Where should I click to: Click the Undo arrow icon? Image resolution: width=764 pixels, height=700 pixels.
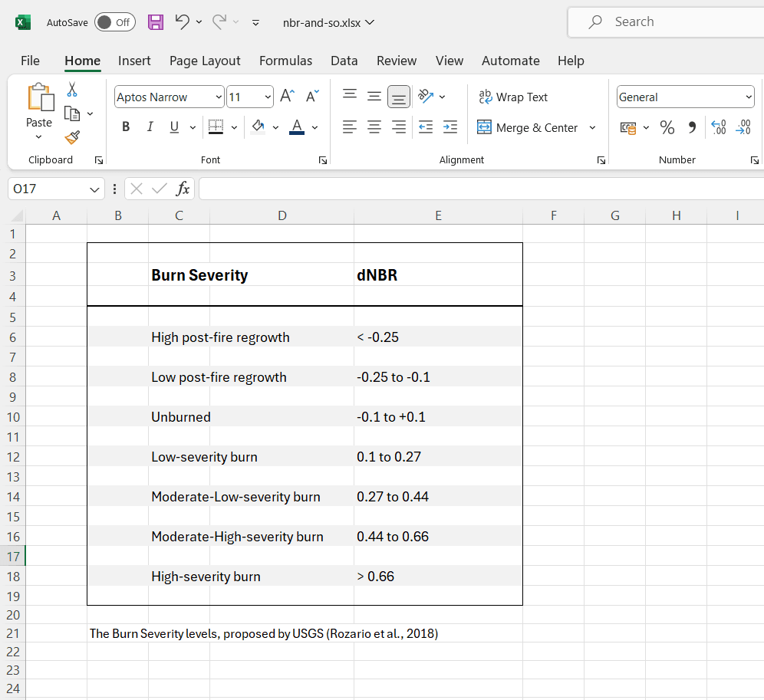182,22
